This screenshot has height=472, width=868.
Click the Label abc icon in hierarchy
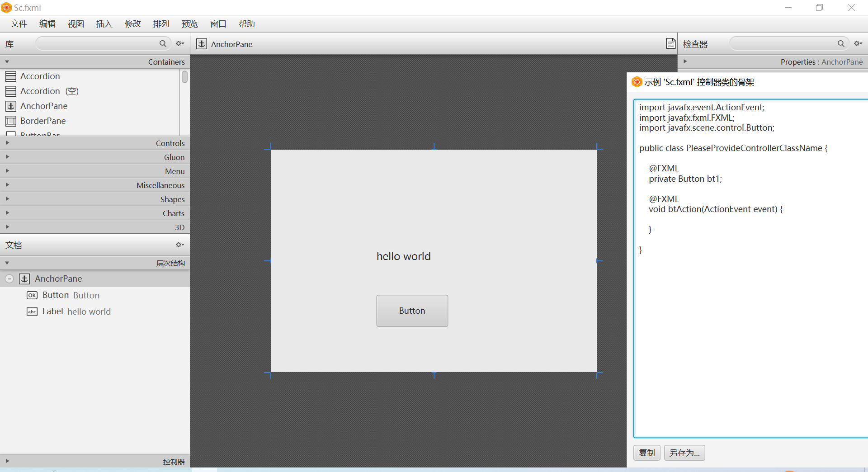(x=32, y=312)
